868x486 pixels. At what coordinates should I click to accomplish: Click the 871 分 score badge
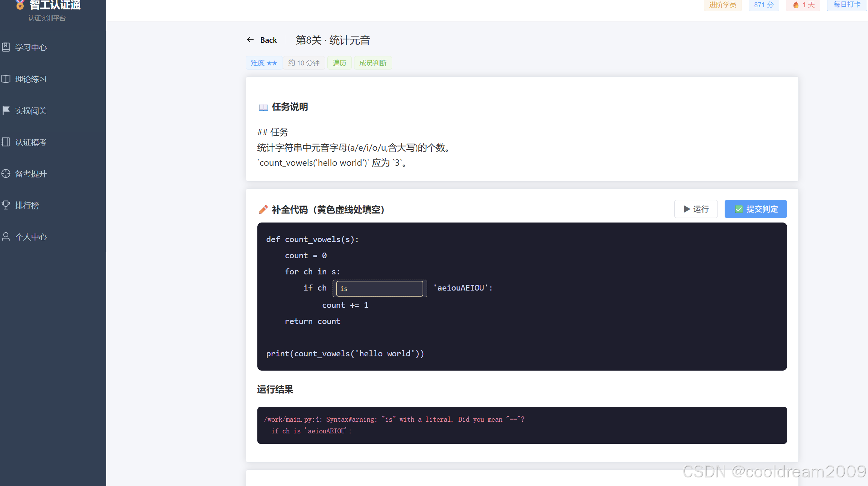763,5
